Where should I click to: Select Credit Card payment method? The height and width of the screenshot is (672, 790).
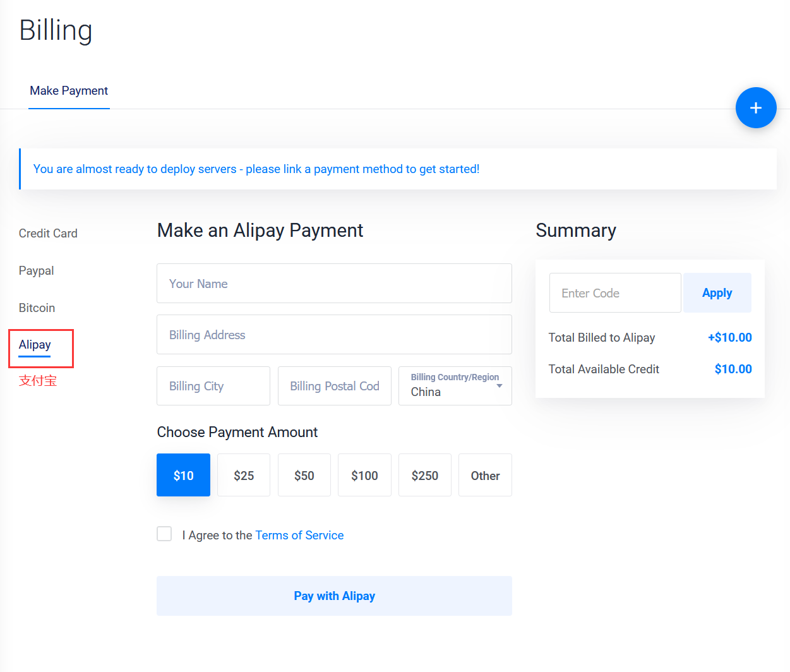click(48, 234)
